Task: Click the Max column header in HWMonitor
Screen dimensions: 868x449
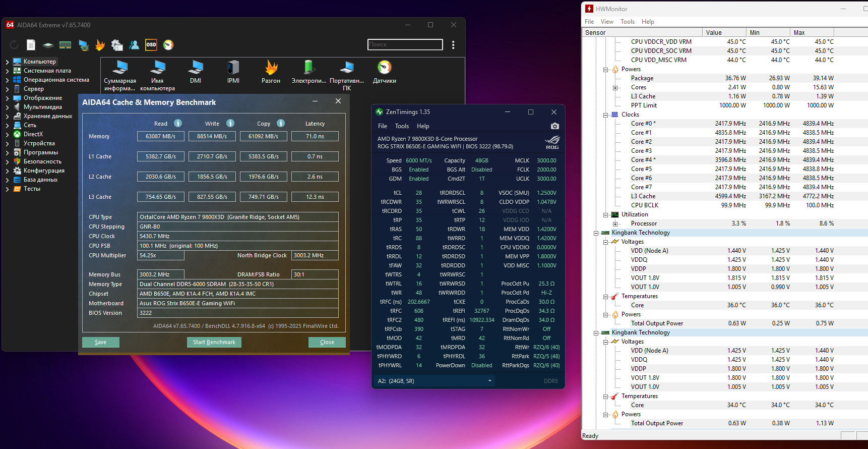Action: (x=812, y=33)
